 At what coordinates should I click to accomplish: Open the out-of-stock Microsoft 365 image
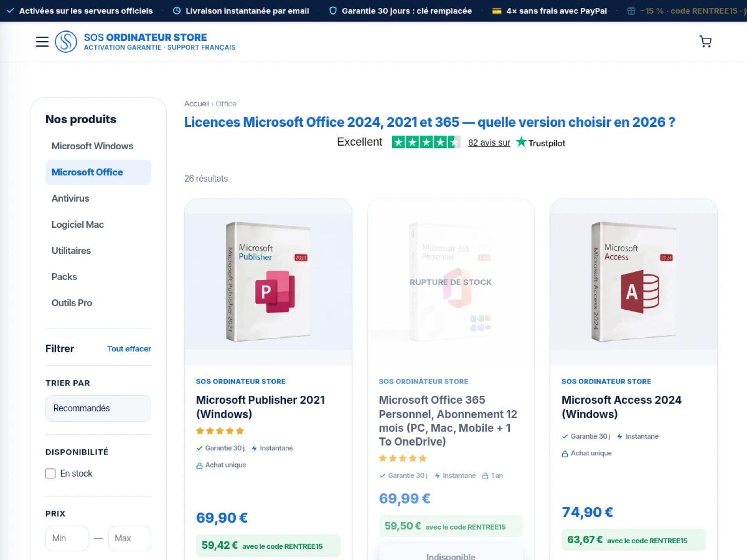451,281
